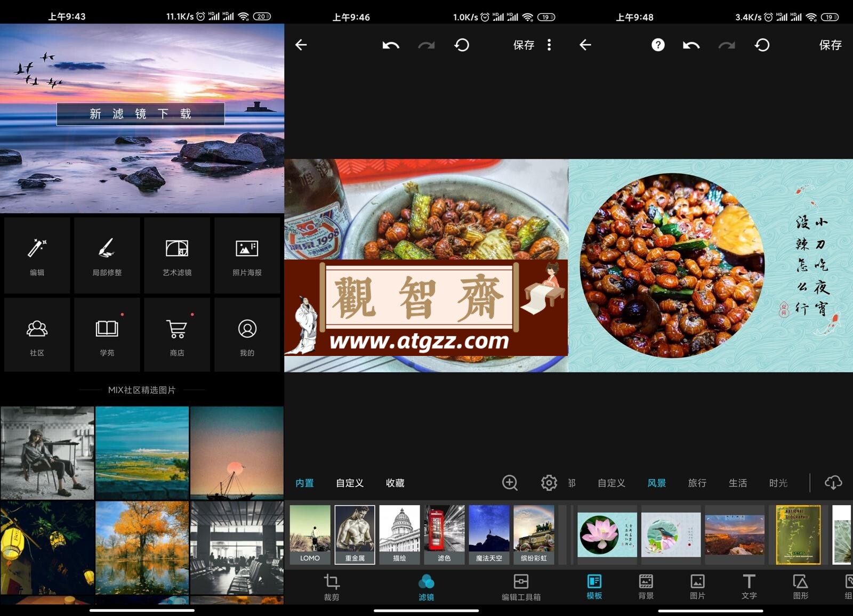Tap the 新滤镜下载 banner button

pos(141,114)
